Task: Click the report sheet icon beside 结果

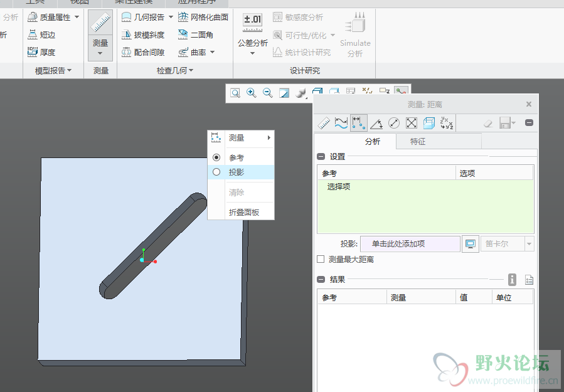Action: (529, 280)
